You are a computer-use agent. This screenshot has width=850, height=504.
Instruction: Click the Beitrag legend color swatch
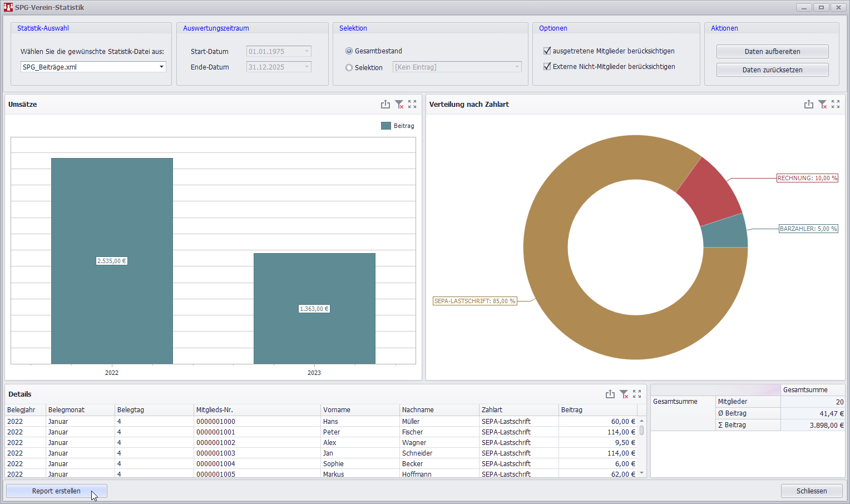point(386,126)
